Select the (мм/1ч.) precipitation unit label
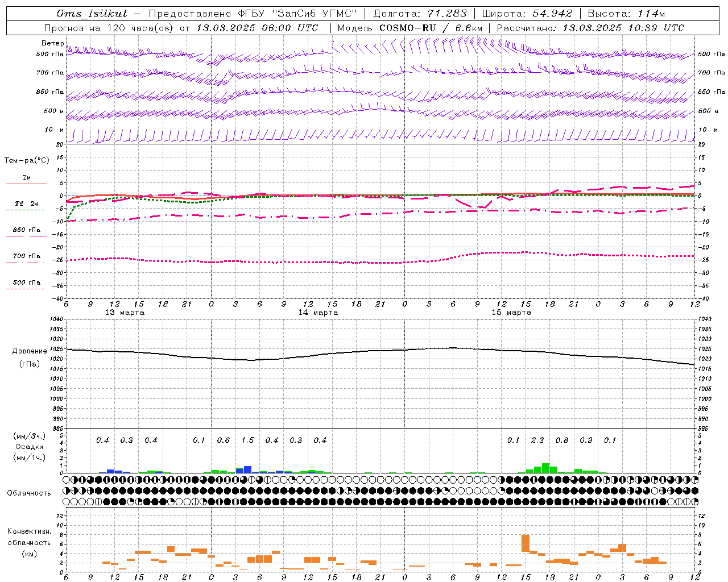This screenshot has width=728, height=582. point(29,458)
